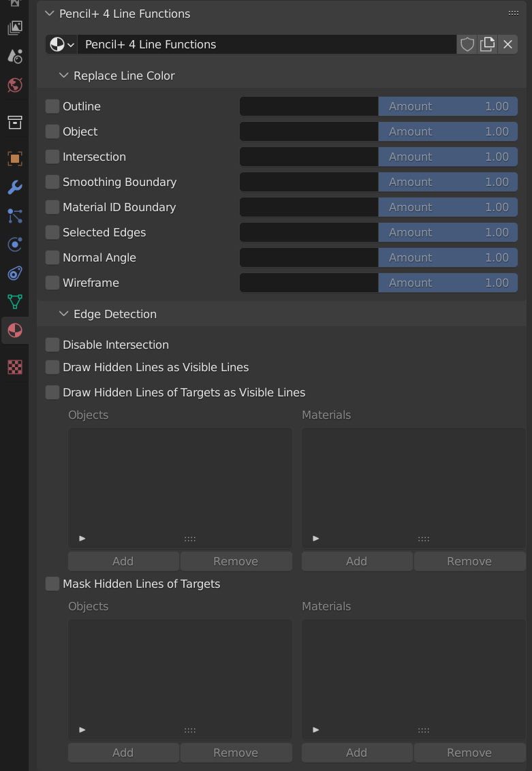
Task: Enable the Outline line function
Action: pos(52,106)
